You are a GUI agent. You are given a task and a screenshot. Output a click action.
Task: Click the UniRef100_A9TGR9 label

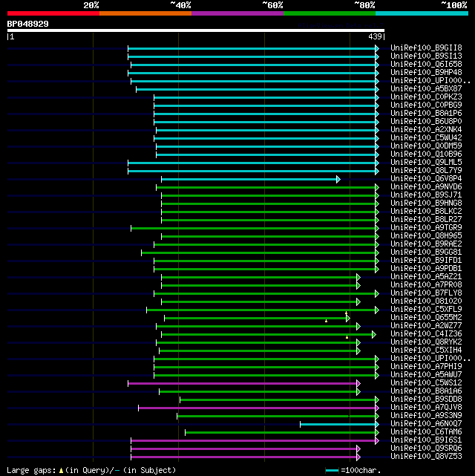(426, 228)
